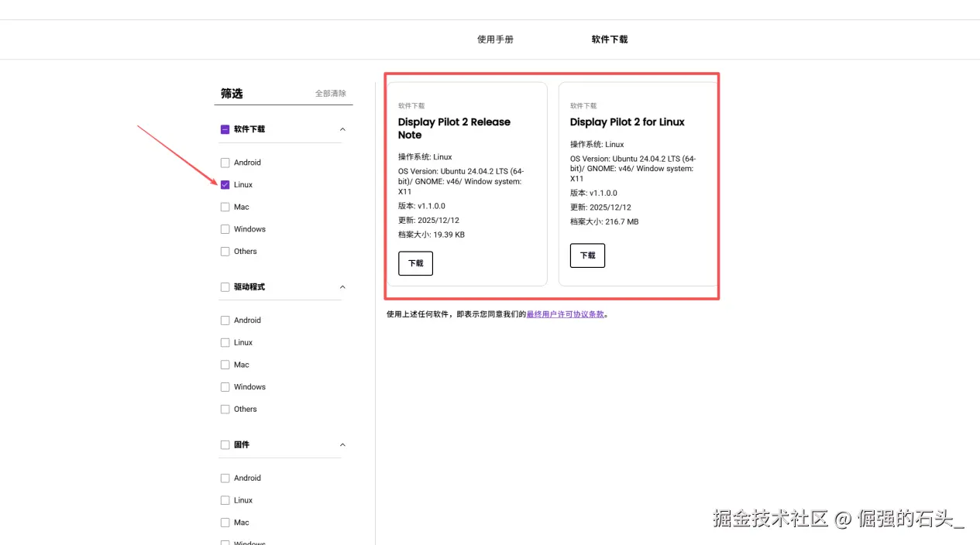Check Mac under 驱动程式
Image resolution: width=980 pixels, height=545 pixels.
pos(225,365)
